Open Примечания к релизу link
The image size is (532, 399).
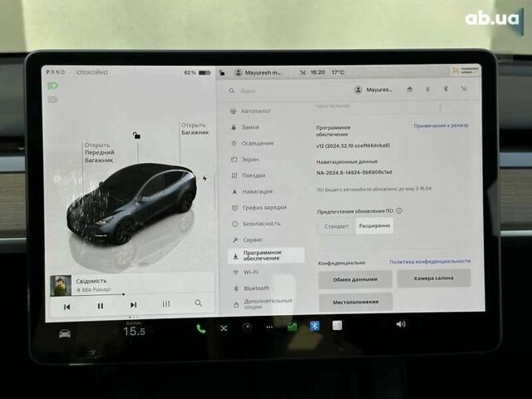pos(441,126)
